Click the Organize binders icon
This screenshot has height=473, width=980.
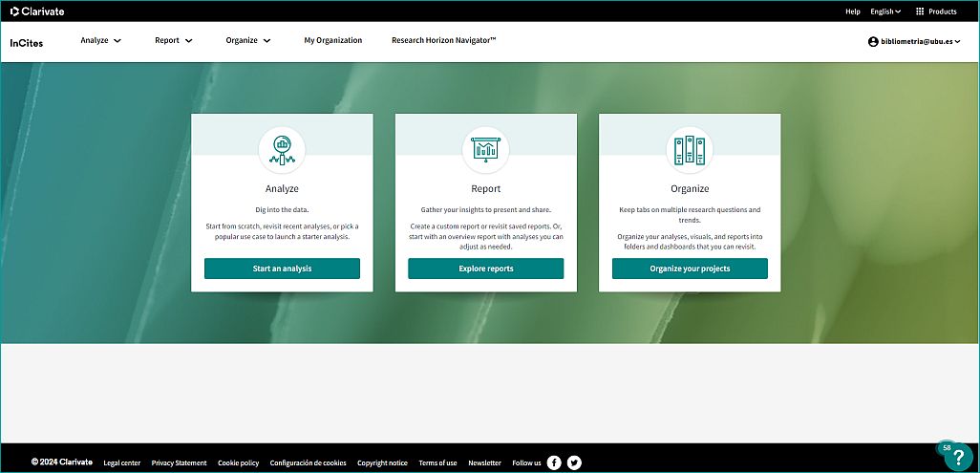point(690,148)
